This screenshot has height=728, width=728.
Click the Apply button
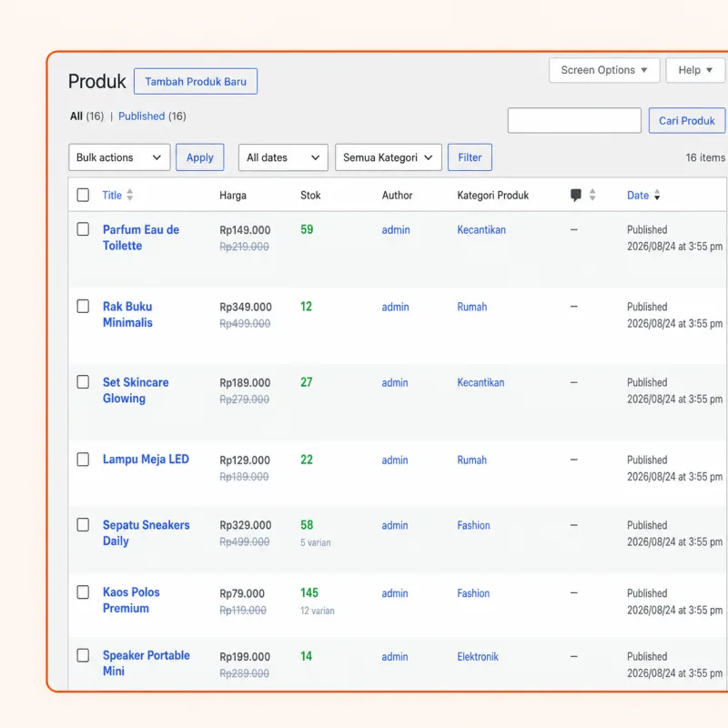coord(199,157)
